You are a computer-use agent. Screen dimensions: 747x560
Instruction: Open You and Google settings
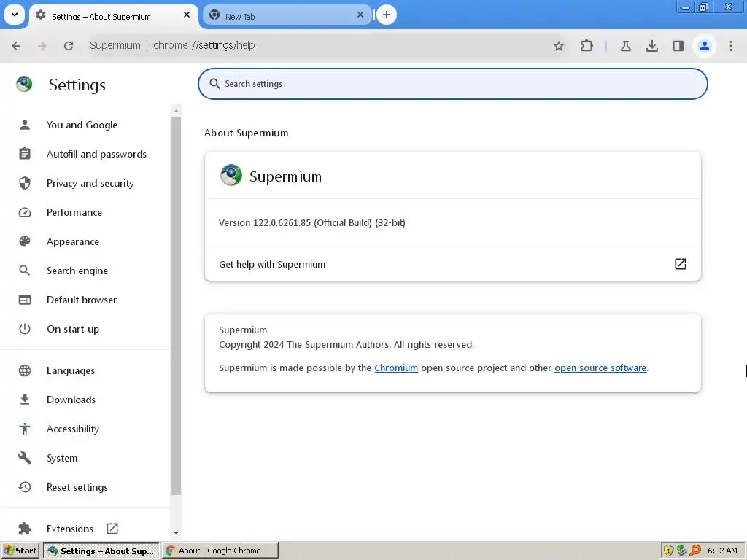click(x=82, y=125)
